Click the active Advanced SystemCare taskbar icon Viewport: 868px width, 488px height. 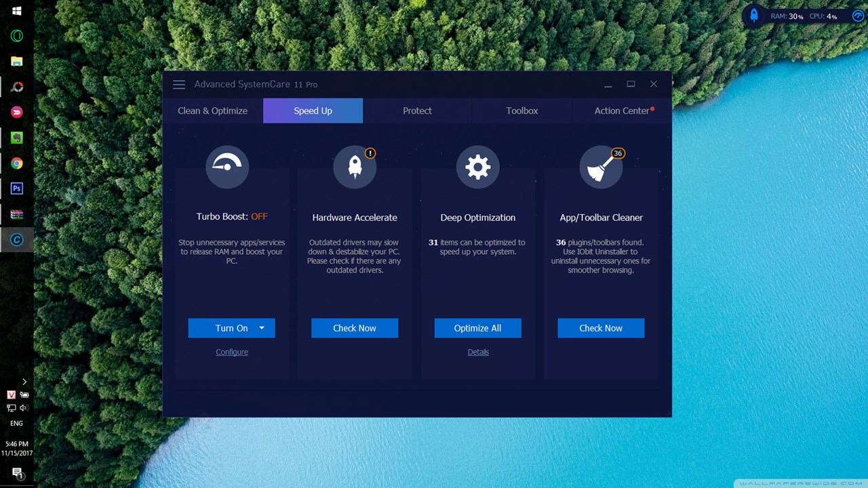click(x=17, y=239)
